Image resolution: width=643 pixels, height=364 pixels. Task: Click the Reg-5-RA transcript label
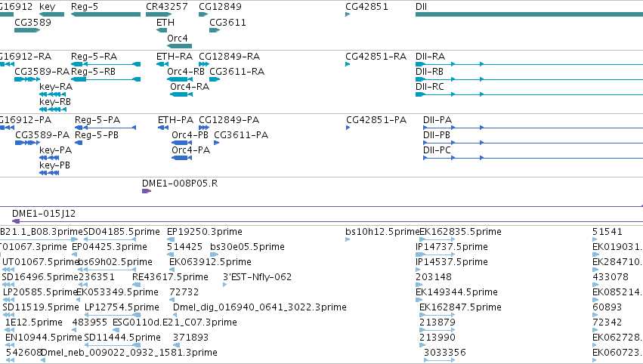(x=94, y=56)
